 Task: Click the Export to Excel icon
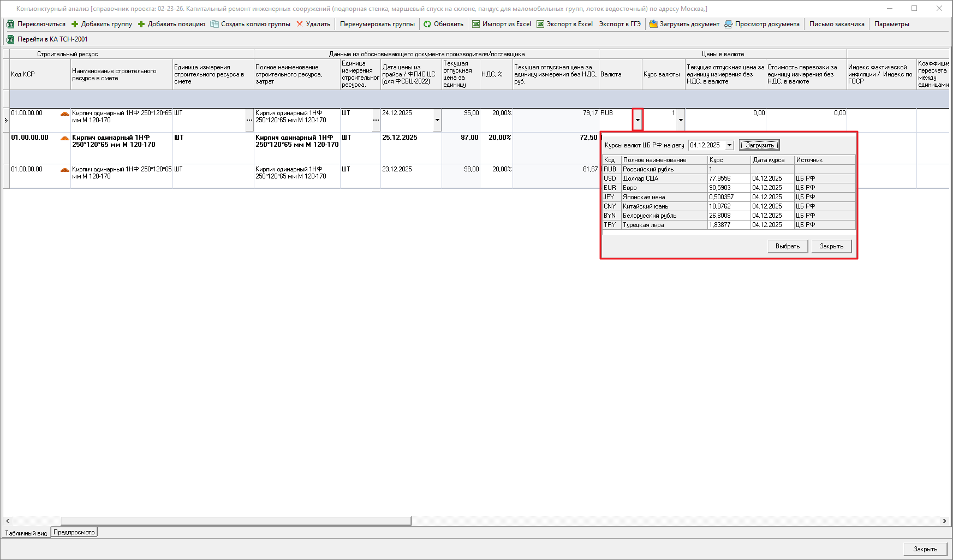tap(540, 24)
